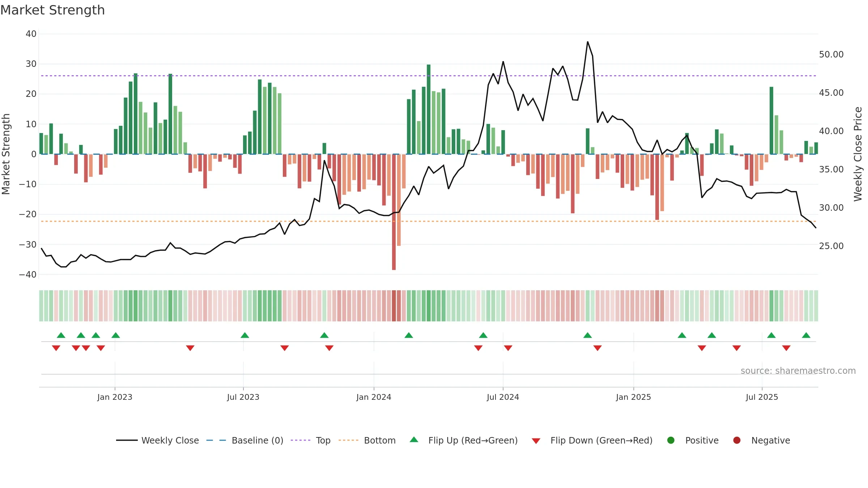Click the 40 tick on the left axis
This screenshot has height=488, width=868.
pos(31,34)
